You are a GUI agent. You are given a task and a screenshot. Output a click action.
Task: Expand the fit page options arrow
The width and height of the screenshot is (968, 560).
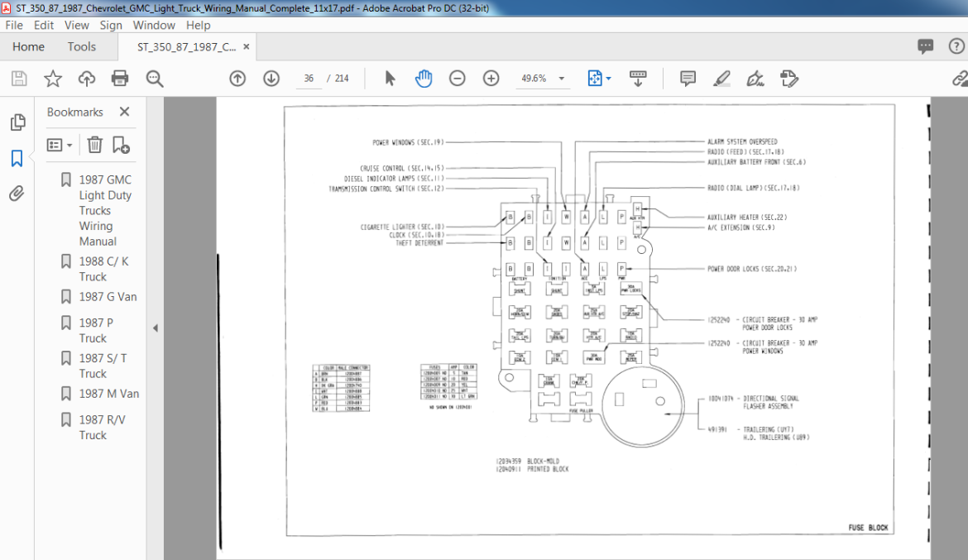(x=609, y=79)
